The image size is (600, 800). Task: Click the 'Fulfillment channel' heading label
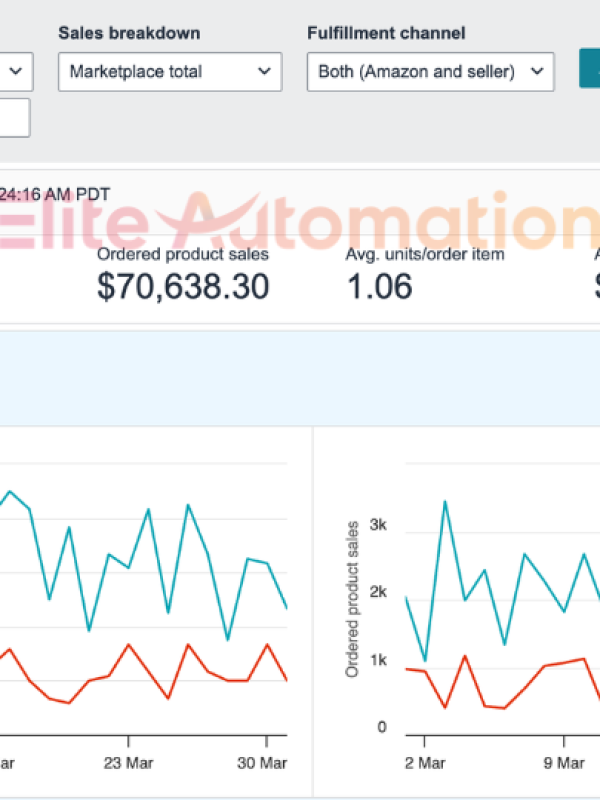coord(386,33)
